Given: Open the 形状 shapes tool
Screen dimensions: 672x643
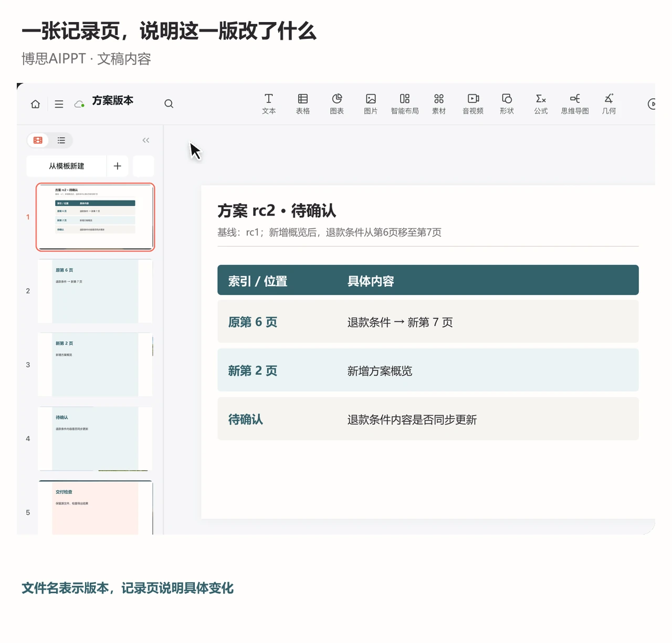Looking at the screenshot, I should coord(507,104).
